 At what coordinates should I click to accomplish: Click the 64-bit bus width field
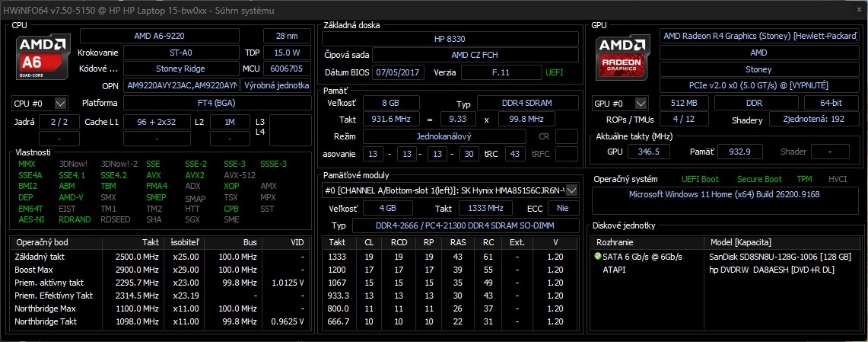832,103
